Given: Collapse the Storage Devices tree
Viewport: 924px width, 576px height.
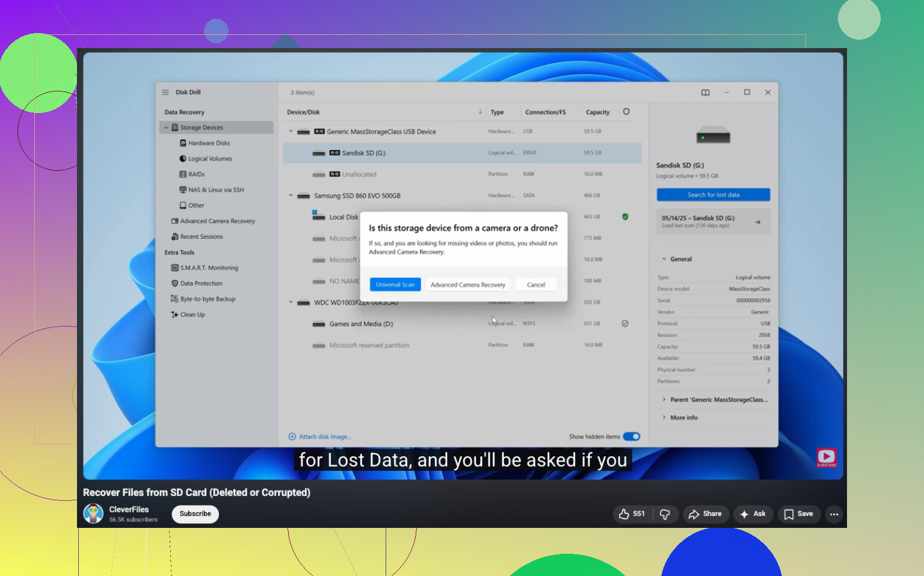Looking at the screenshot, I should click(x=167, y=127).
